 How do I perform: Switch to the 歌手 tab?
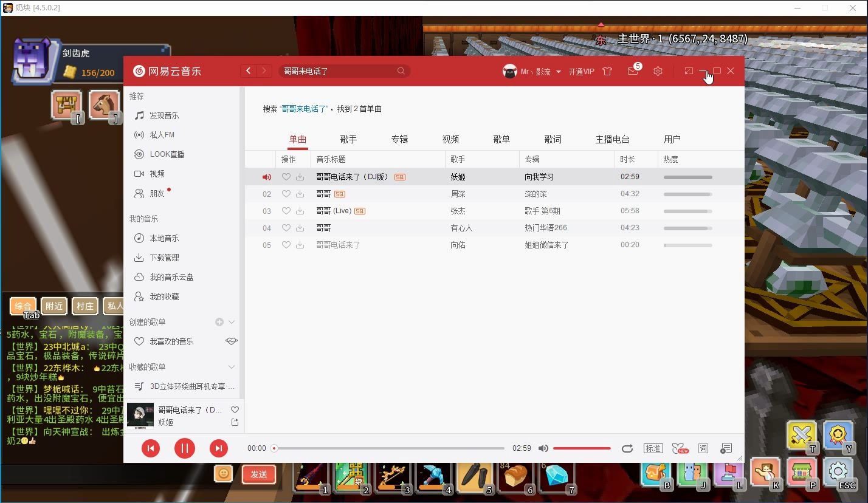(348, 139)
